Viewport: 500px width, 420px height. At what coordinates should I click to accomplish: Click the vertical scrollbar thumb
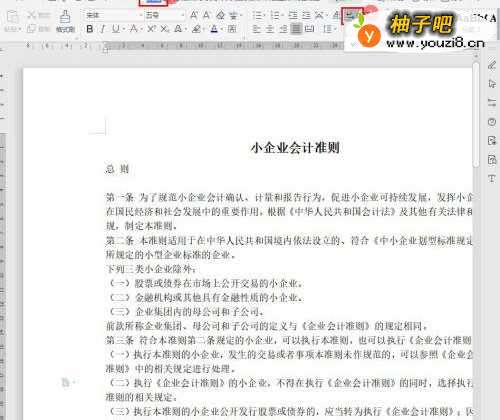click(x=476, y=113)
